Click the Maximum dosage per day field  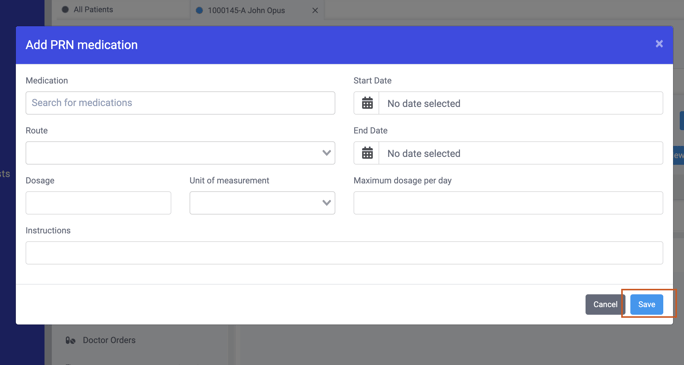[508, 203]
